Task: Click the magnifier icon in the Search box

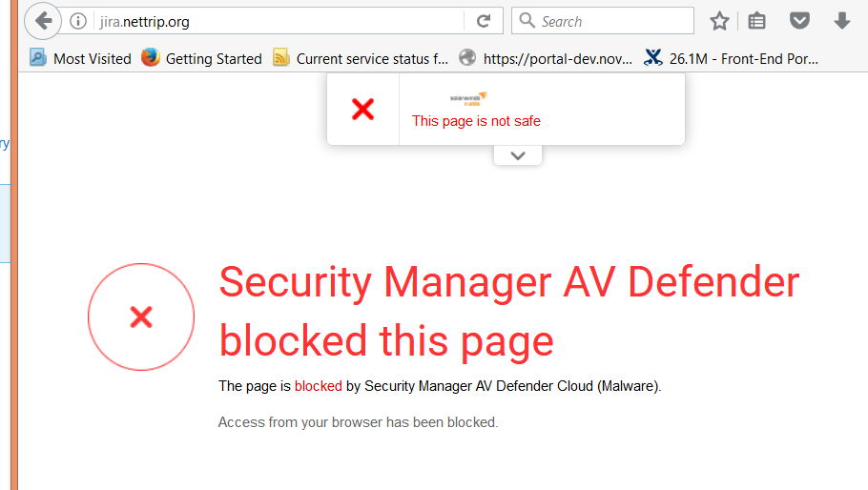Action: pos(527,20)
